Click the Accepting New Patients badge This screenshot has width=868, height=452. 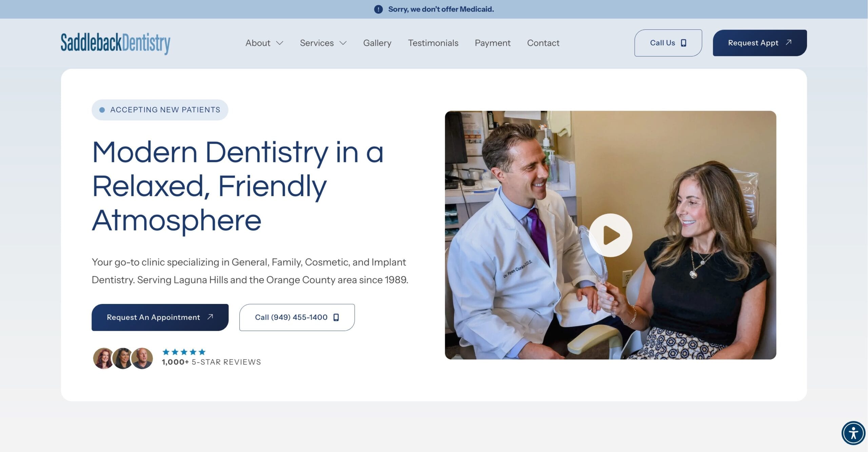[160, 110]
